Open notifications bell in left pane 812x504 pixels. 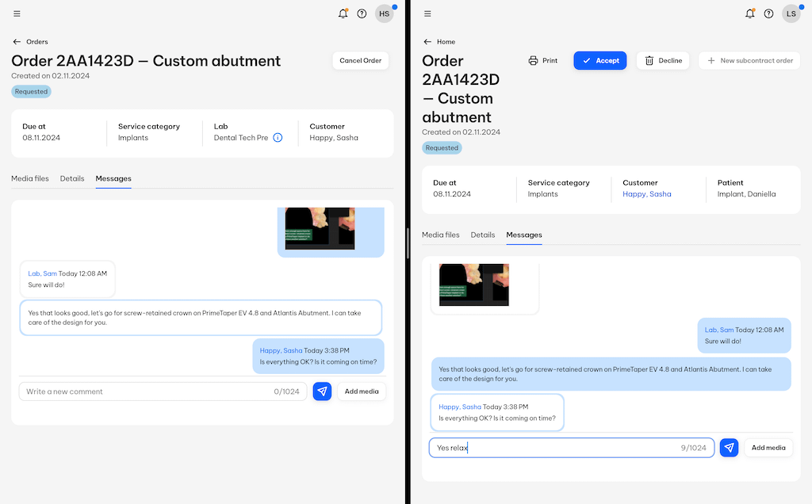(x=343, y=13)
